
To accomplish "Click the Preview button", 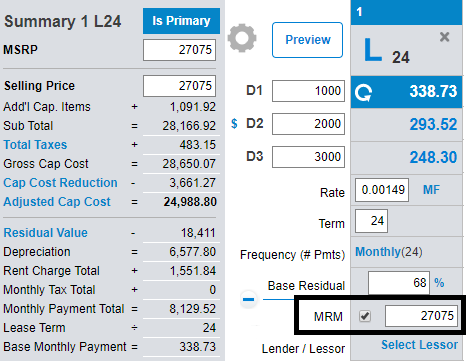I will click(x=307, y=40).
